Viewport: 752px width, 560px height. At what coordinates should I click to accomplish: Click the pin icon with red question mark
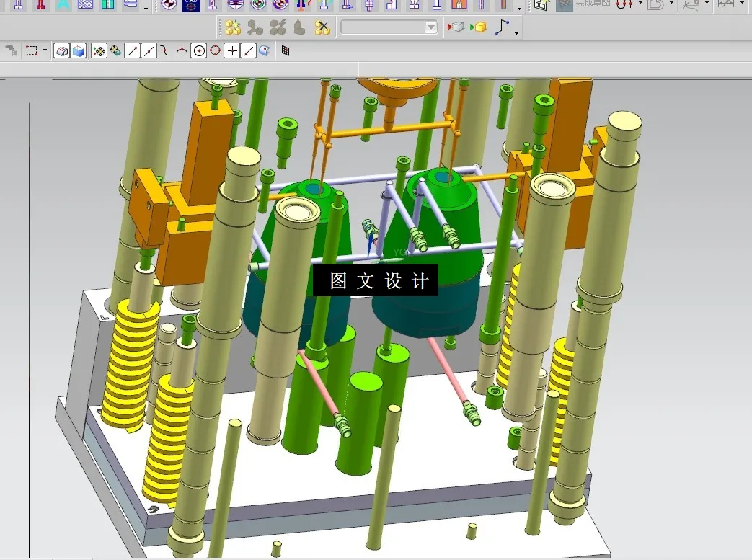303,5
